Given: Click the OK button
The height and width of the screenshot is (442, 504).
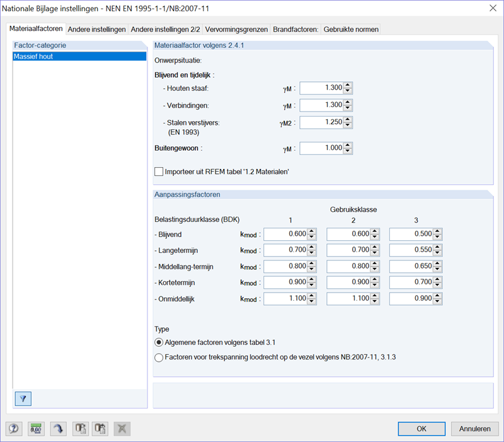Looking at the screenshot, I should click(x=421, y=429).
